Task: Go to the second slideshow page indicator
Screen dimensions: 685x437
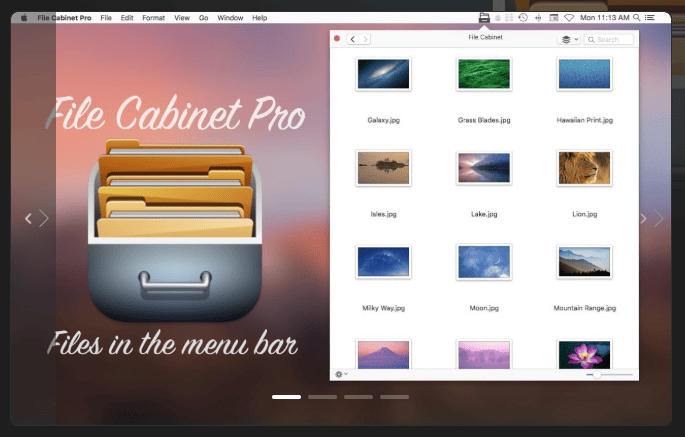Action: [322, 397]
